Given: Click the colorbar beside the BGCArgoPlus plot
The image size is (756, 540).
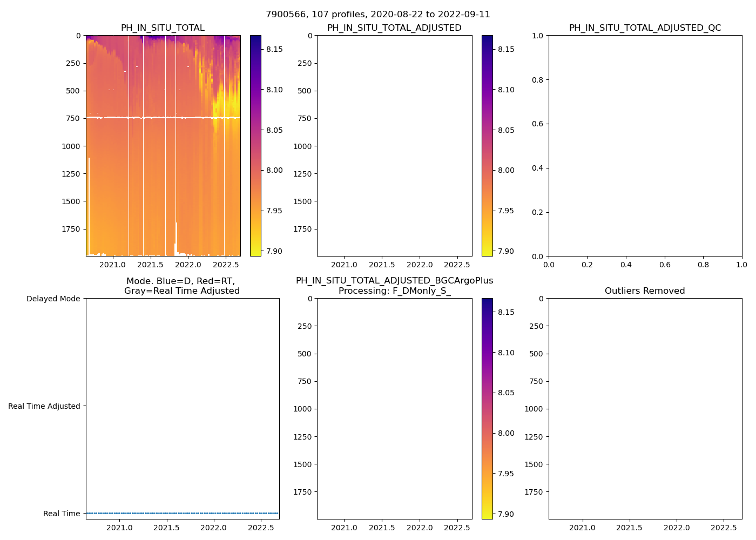Looking at the screenshot, I should click(487, 409).
